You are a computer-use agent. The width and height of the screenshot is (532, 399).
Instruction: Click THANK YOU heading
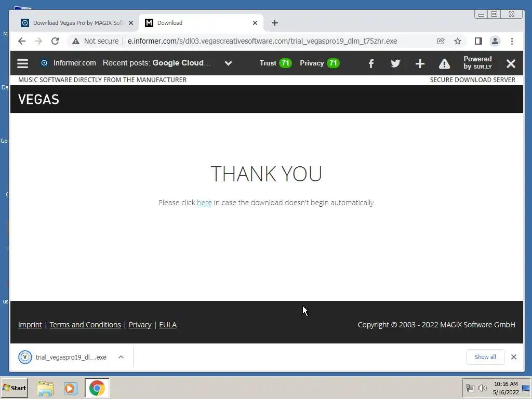pyautogui.click(x=267, y=174)
